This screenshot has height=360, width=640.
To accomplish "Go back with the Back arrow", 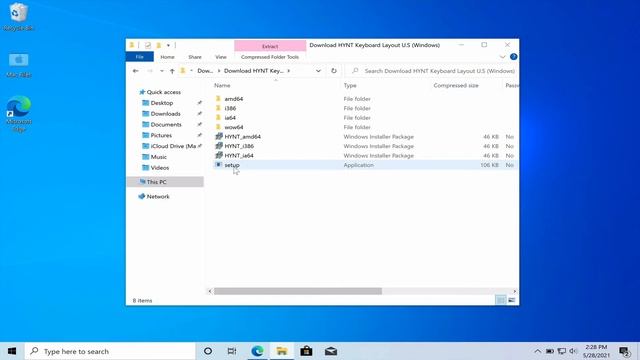I will coord(136,71).
